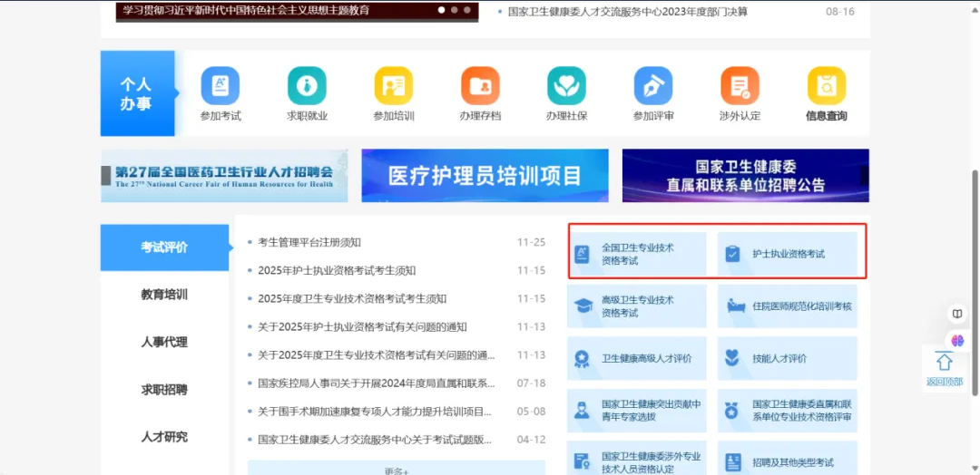Open the 信息查询 search icon

pyautogui.click(x=826, y=86)
